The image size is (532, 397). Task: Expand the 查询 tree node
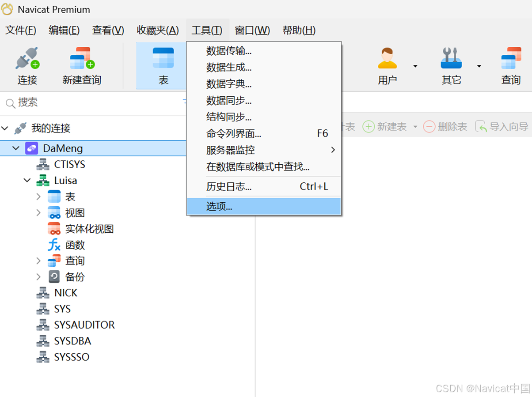tap(39, 261)
